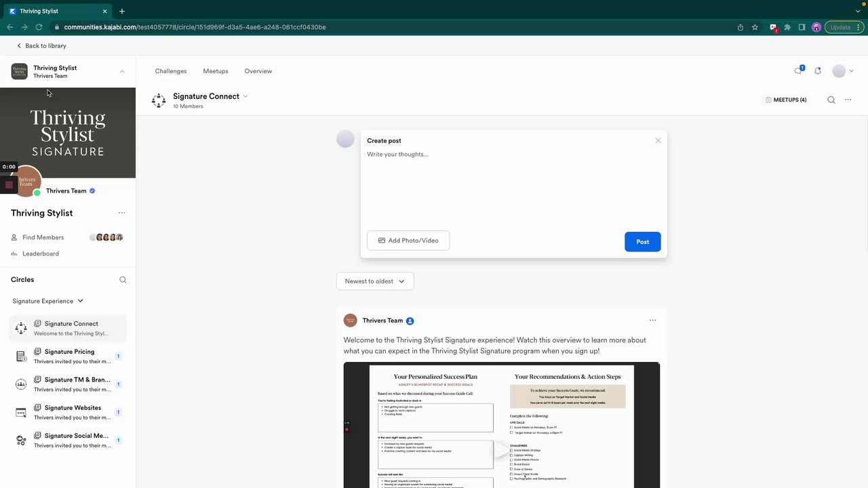Open the circle's more options menu
This screenshot has width=868, height=488.
[848, 100]
